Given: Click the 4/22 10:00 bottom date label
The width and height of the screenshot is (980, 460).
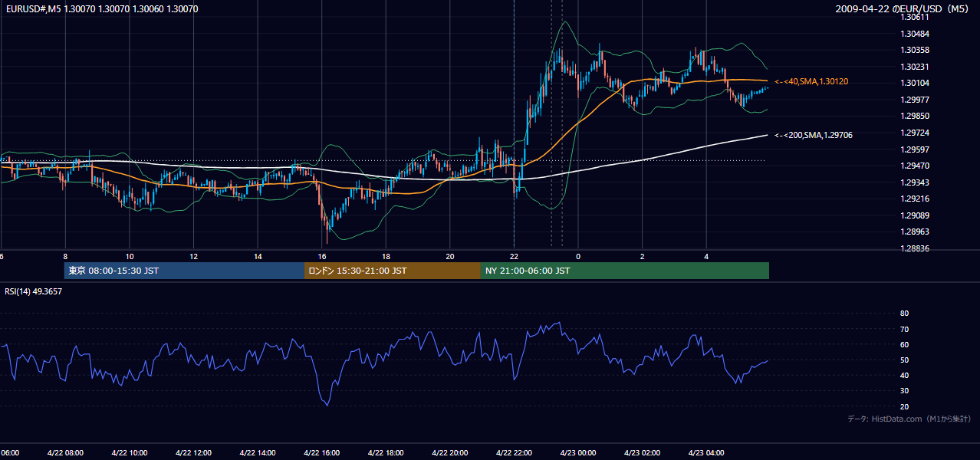Looking at the screenshot, I should [x=130, y=453].
